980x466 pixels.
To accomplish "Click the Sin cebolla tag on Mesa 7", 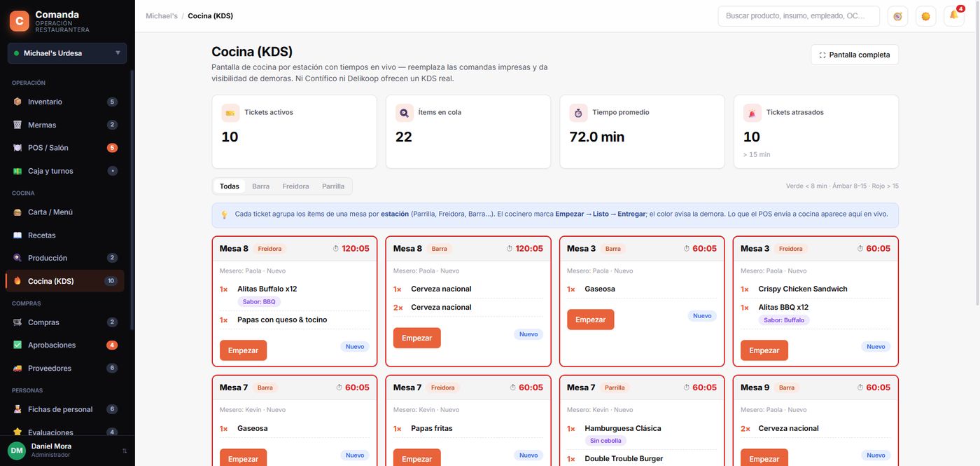I will (605, 441).
